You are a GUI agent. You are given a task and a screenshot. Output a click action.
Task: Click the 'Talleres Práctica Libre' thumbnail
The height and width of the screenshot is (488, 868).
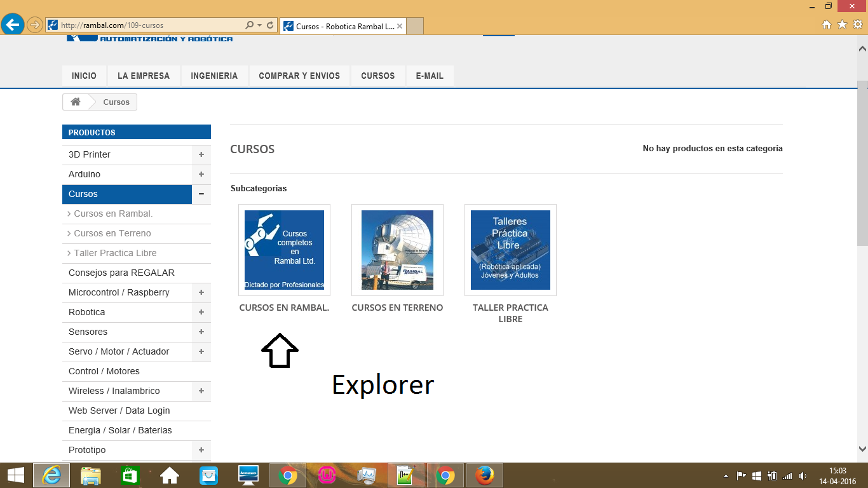(x=510, y=250)
